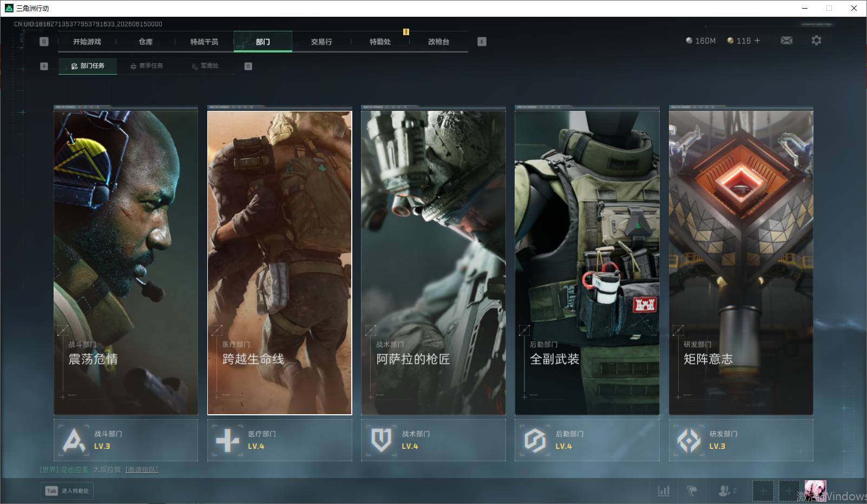The height and width of the screenshot is (504, 867).
Task: Select the 军需处 sub-tab
Action: click(205, 66)
